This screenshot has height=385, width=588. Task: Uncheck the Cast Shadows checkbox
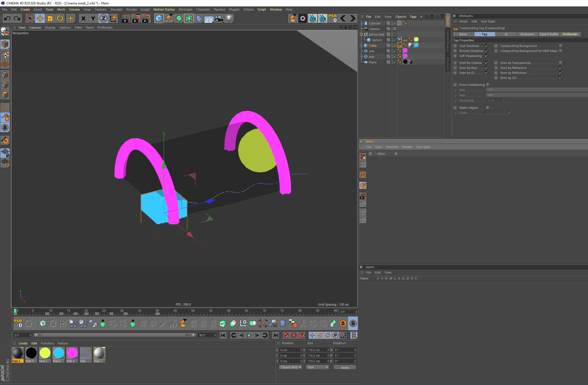(487, 46)
